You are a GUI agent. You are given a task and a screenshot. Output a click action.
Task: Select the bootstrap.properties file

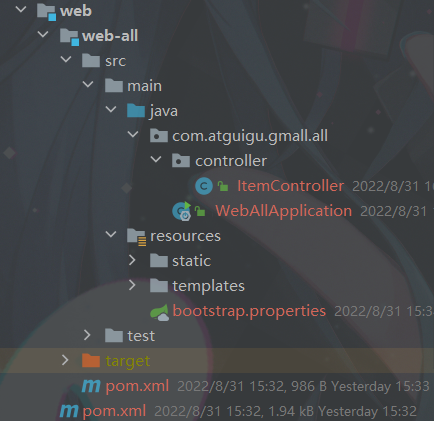(249, 311)
